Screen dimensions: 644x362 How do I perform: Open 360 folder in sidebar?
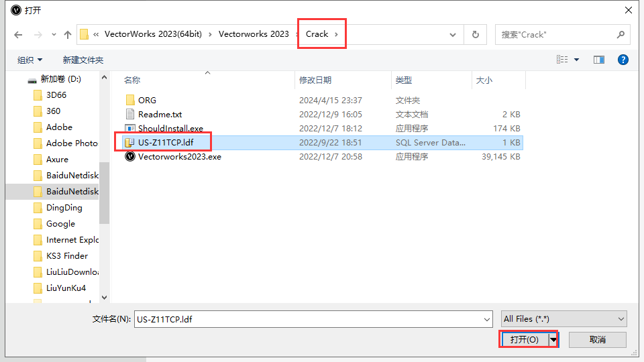tap(53, 111)
